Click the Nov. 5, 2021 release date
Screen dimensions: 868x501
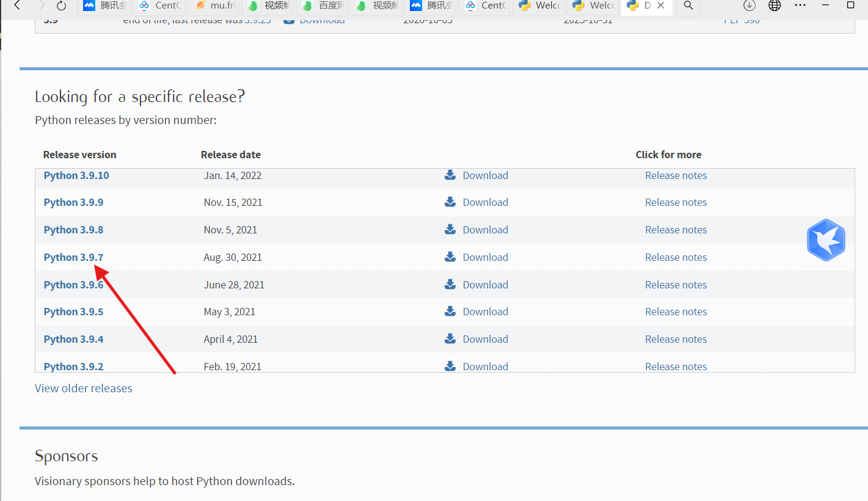[x=230, y=230]
